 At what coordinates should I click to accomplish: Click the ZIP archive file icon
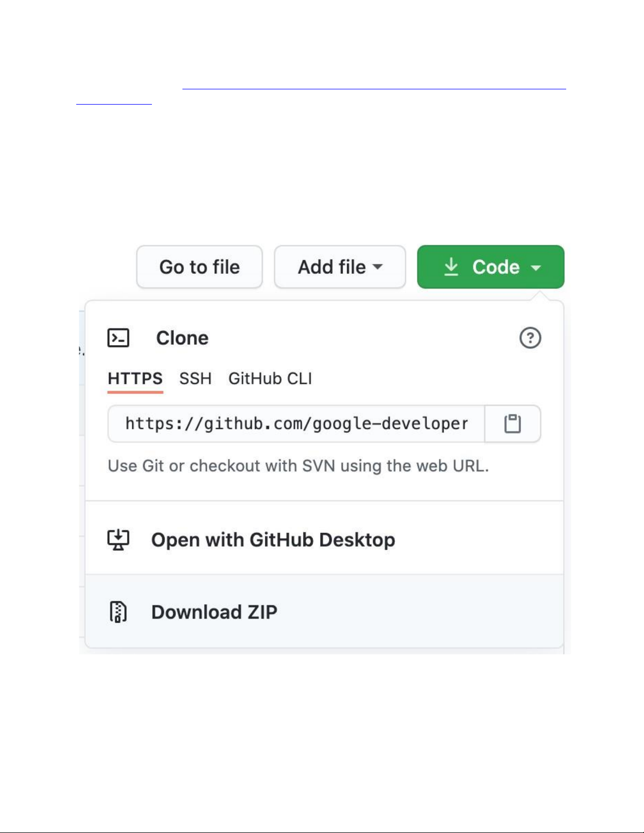118,612
